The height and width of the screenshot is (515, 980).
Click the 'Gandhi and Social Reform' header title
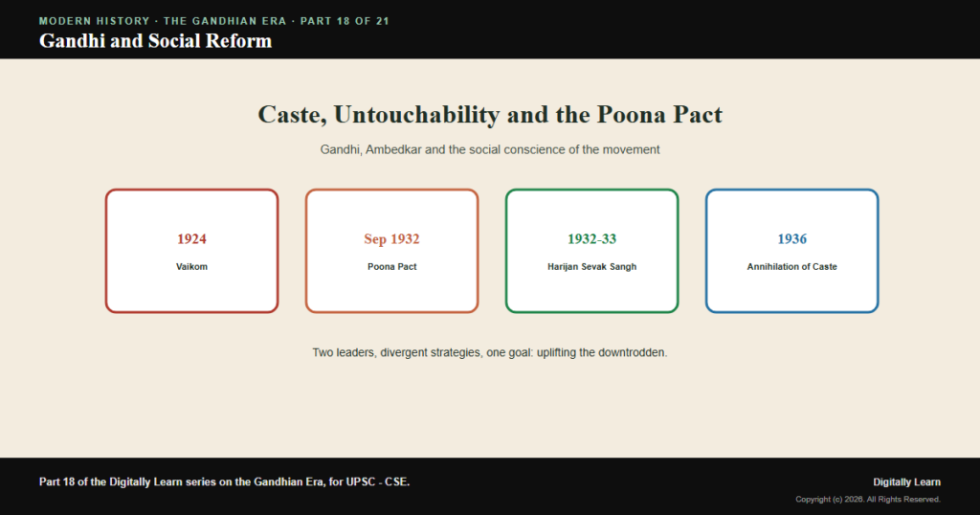156,40
